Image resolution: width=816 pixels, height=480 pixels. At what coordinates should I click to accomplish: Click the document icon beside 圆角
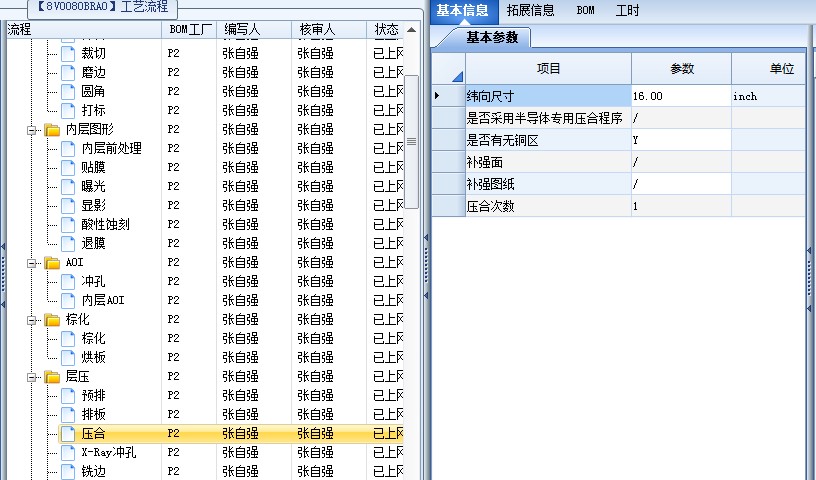68,92
